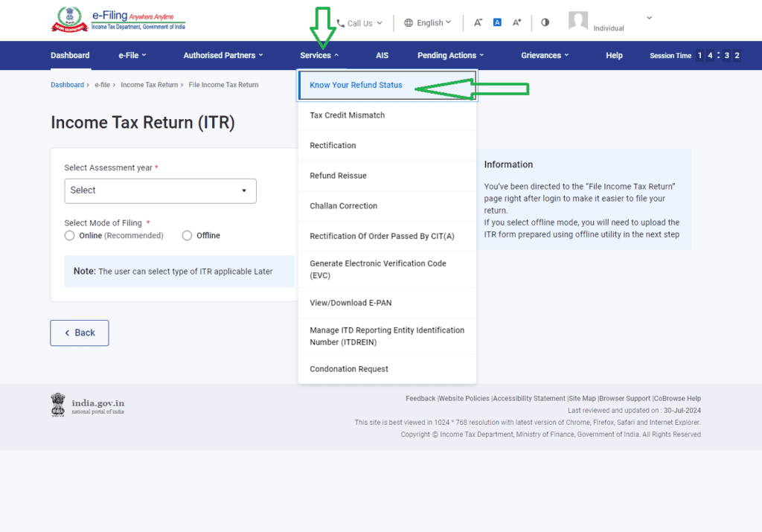Open the English language dropdown
Viewport: 762px width, 532px height.
tap(428, 23)
